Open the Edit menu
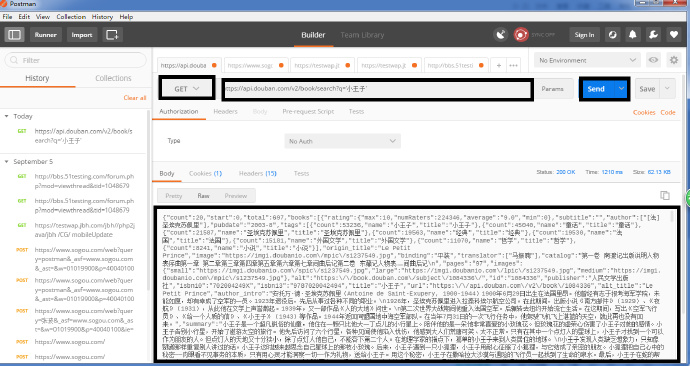The width and height of the screenshot is (690, 366). tap(24, 17)
